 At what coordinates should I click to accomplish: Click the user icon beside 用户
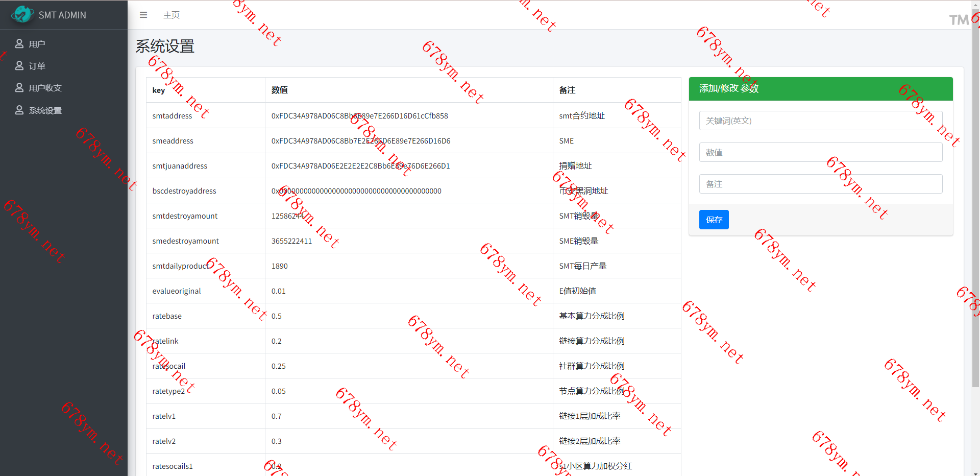19,44
